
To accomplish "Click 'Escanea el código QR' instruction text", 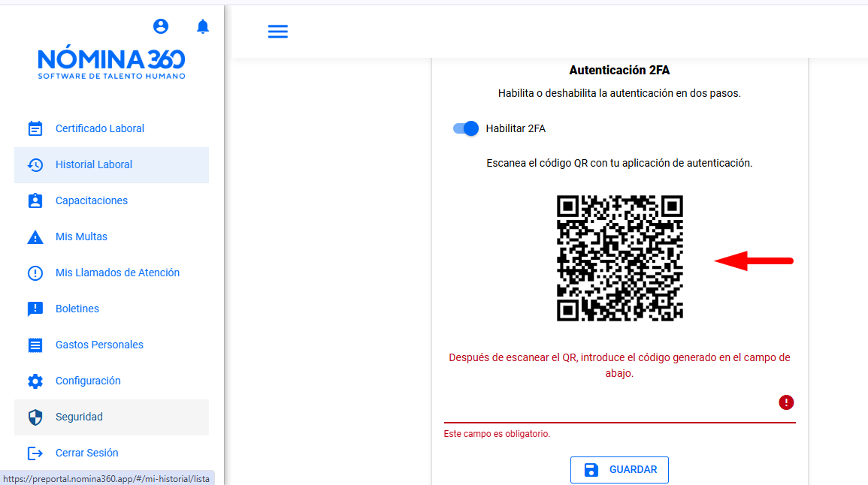I will 619,163.
